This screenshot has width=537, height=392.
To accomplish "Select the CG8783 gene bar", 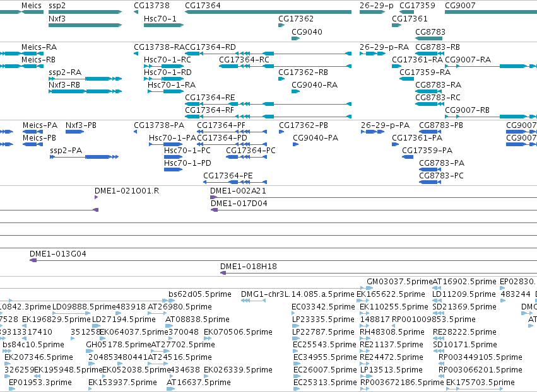I will click(428, 38).
